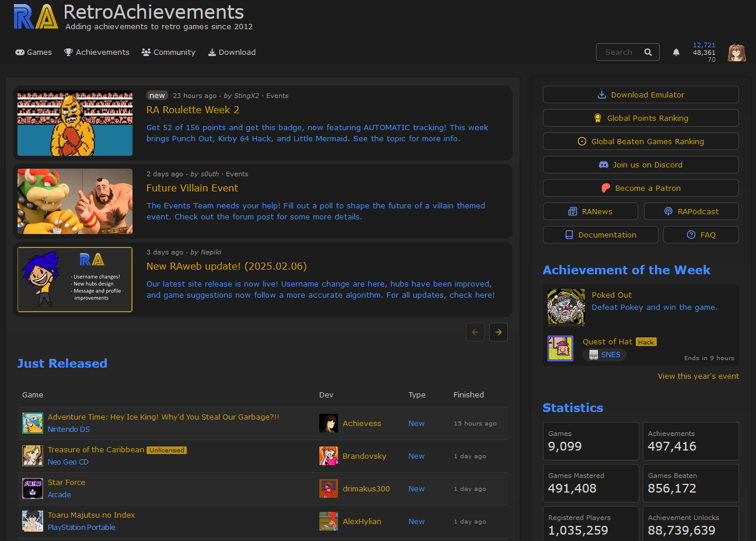Open Adventure Time game icon
This screenshot has height=541, width=756.
pos(32,423)
